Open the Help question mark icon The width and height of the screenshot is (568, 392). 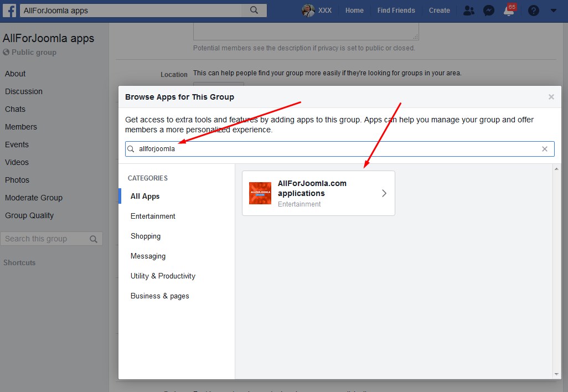[534, 11]
